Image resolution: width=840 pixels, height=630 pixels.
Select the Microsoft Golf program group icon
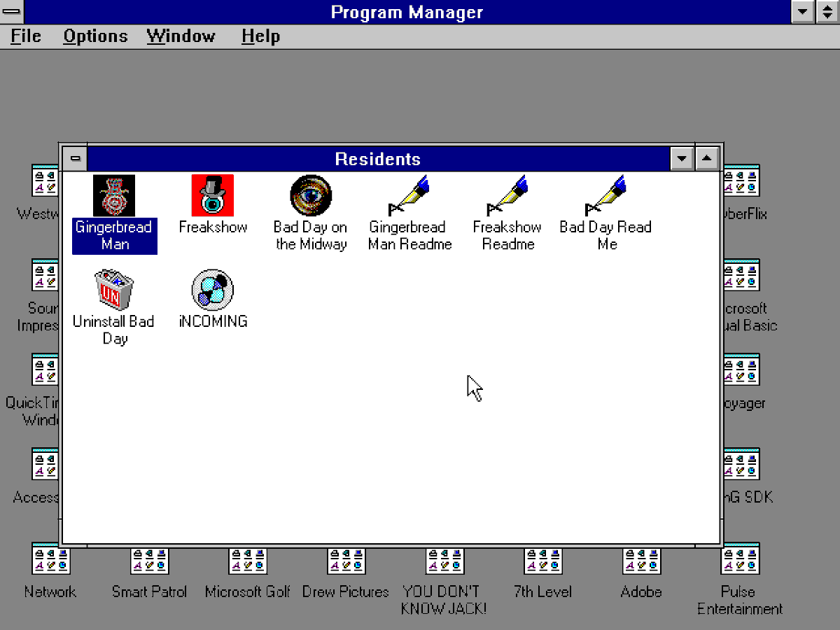pyautogui.click(x=248, y=559)
